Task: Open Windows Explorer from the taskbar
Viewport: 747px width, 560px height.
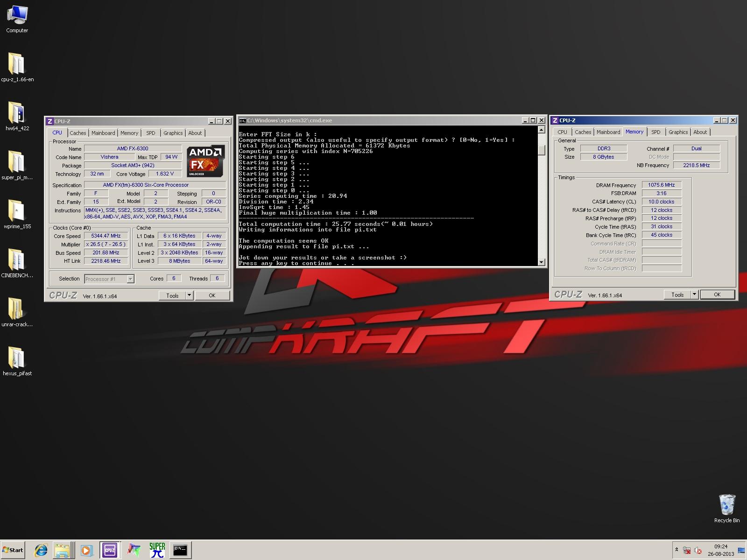Action: tap(62, 550)
